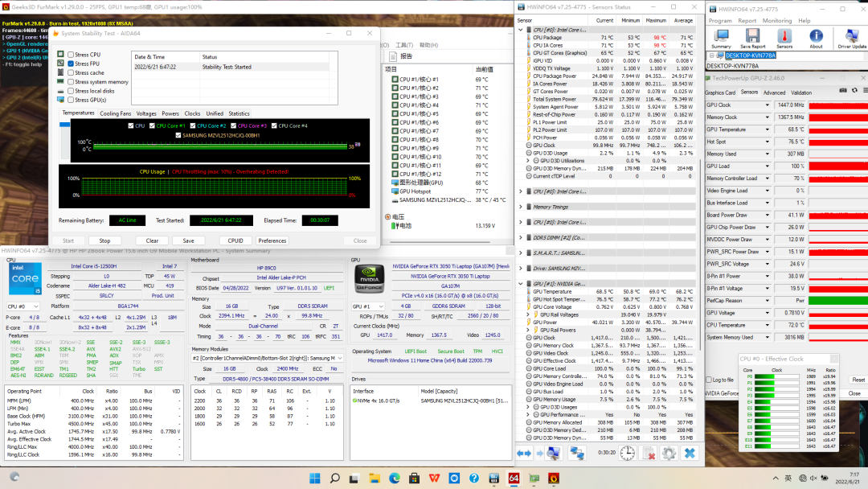
Task: Open the Monitoring menu in HWiNFO64
Action: [x=776, y=21]
